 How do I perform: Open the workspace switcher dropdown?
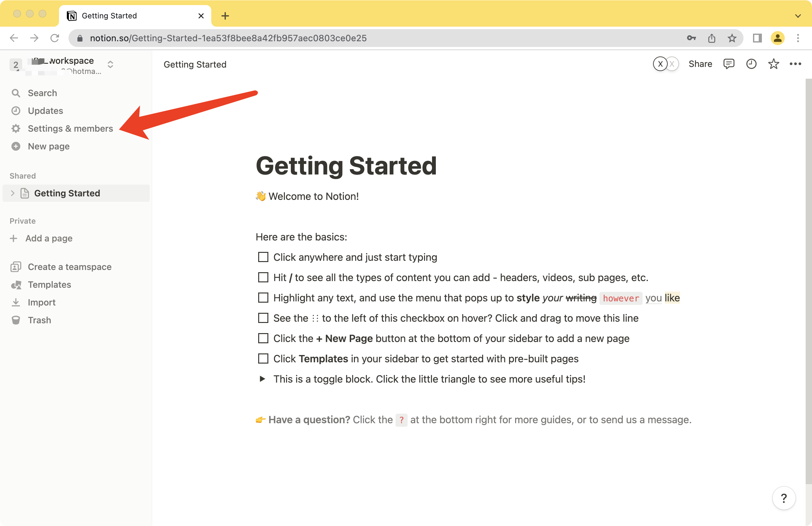pyautogui.click(x=110, y=64)
